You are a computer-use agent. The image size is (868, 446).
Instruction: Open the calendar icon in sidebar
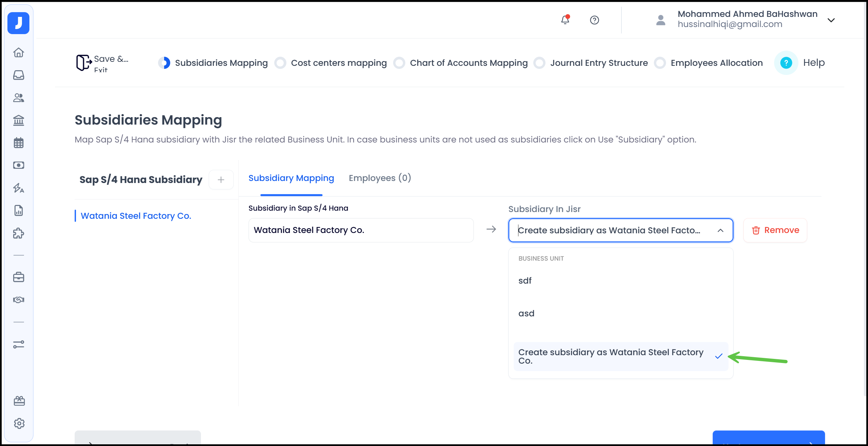pos(19,143)
